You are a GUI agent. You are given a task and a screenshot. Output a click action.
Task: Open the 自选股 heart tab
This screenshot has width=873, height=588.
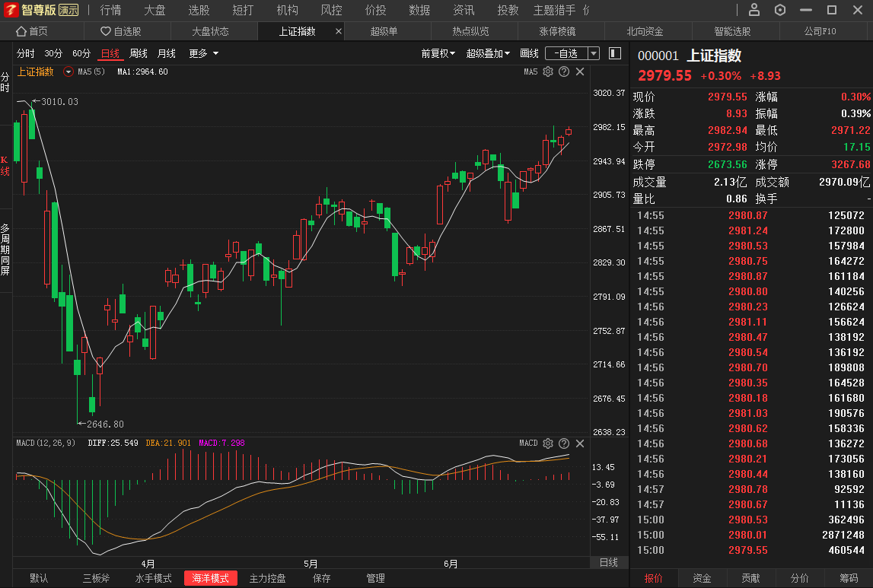121,31
